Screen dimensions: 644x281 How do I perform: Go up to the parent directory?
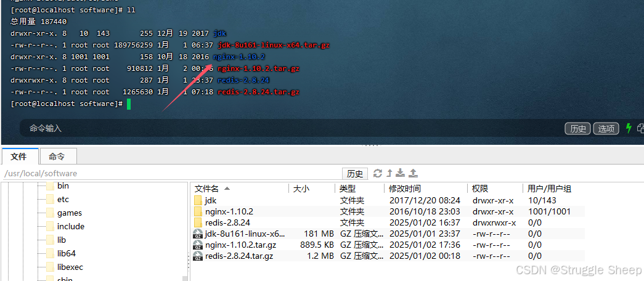[x=389, y=173]
